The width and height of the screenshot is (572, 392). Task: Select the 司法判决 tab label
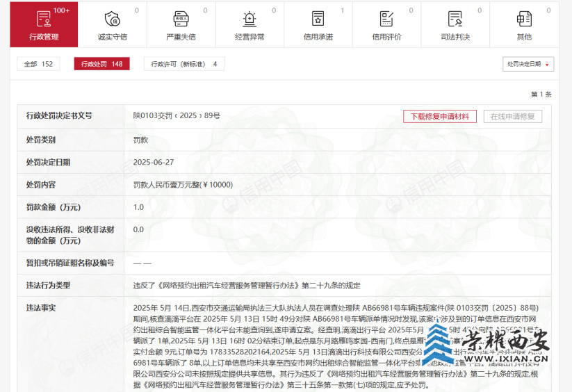click(455, 37)
